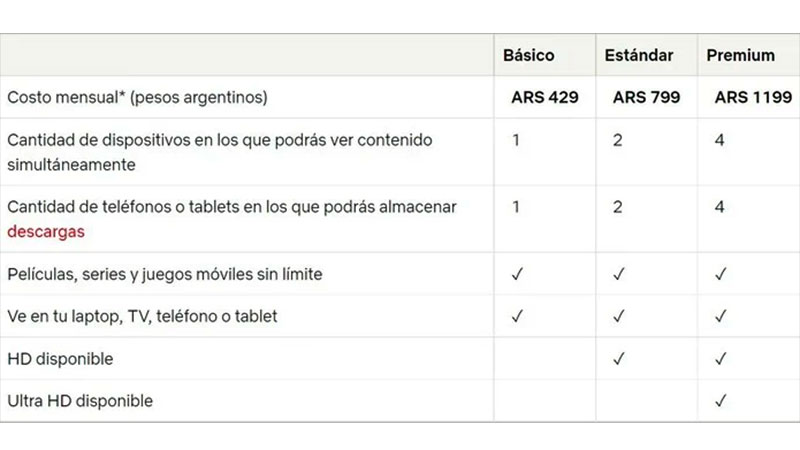Click Básico checkmark for laptop, TV, teléfono row

coord(517,316)
